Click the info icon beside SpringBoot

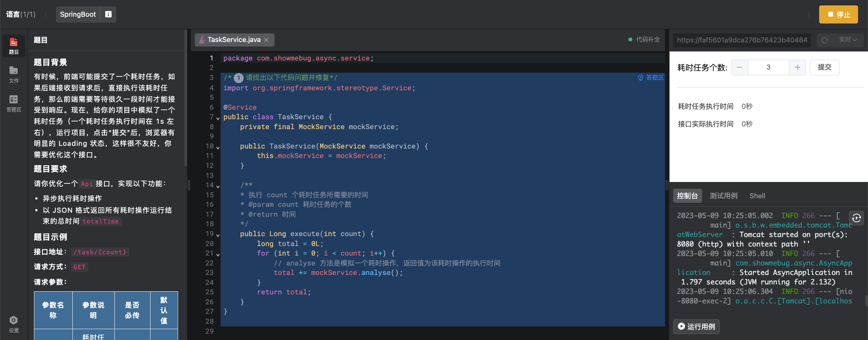pyautogui.click(x=108, y=14)
